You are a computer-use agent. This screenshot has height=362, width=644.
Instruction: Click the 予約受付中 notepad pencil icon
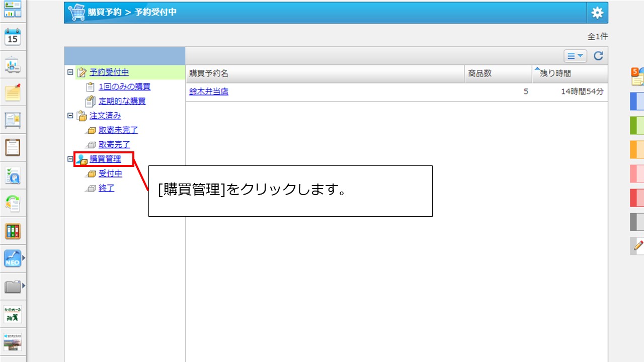coord(82,72)
